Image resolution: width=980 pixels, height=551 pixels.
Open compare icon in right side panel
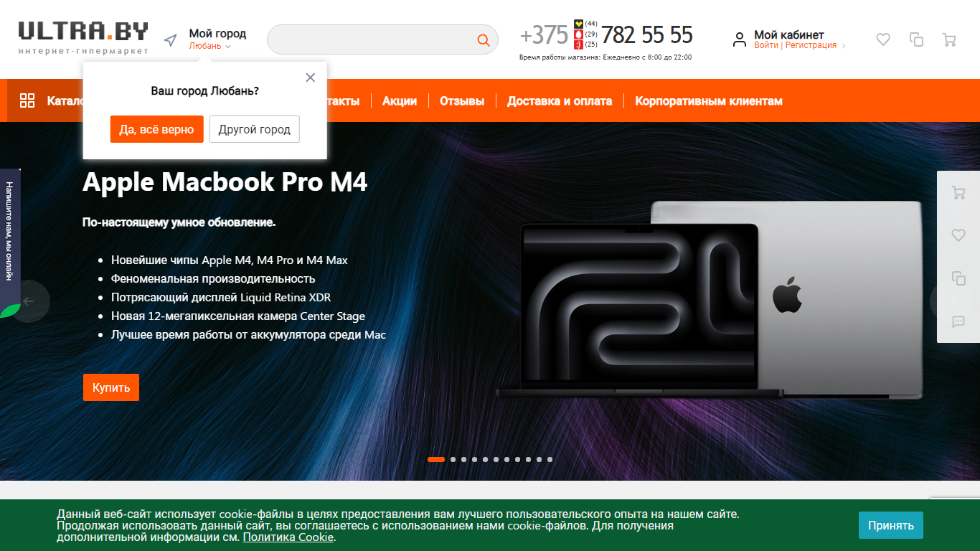point(958,278)
